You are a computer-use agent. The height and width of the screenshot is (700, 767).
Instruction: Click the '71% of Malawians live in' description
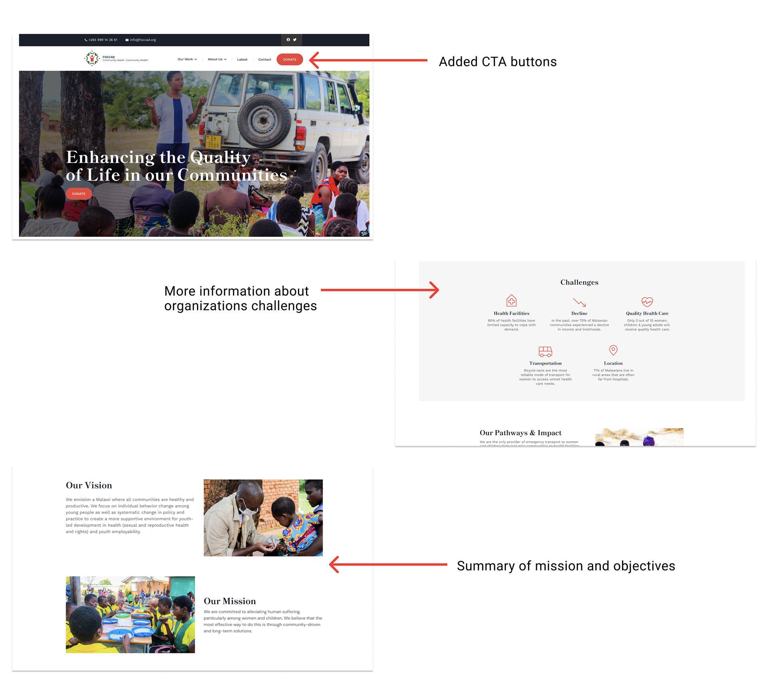click(x=613, y=375)
